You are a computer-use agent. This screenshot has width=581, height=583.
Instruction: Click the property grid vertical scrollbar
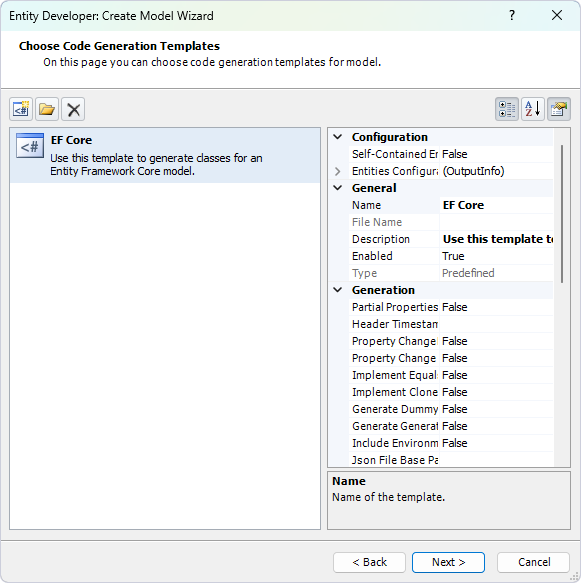[562, 214]
